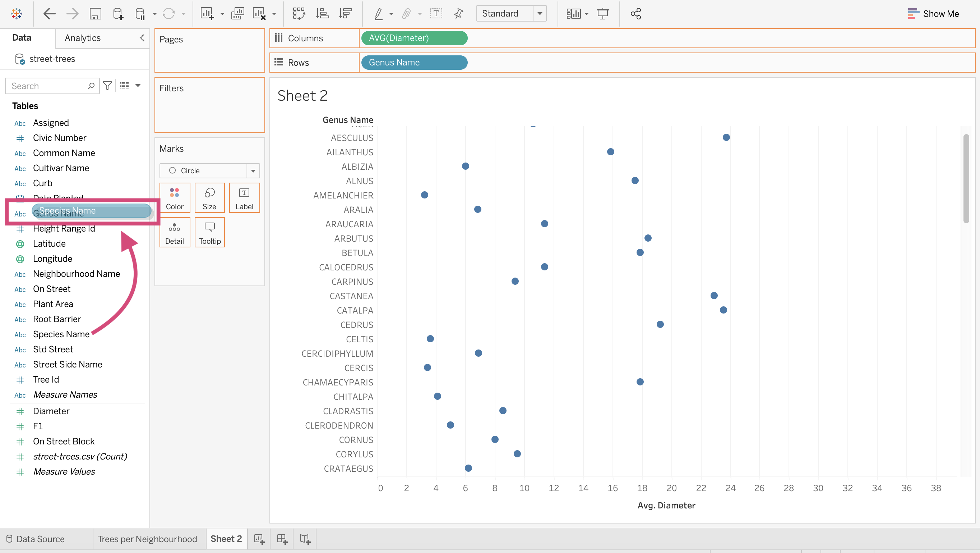Click the Duplicate Sheet icon
This screenshot has height=553, width=980.
(x=237, y=14)
